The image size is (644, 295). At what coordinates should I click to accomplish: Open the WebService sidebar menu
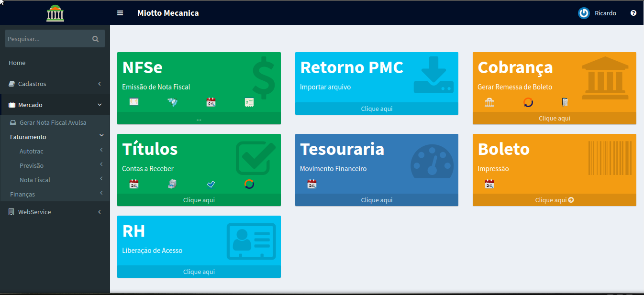coord(55,212)
